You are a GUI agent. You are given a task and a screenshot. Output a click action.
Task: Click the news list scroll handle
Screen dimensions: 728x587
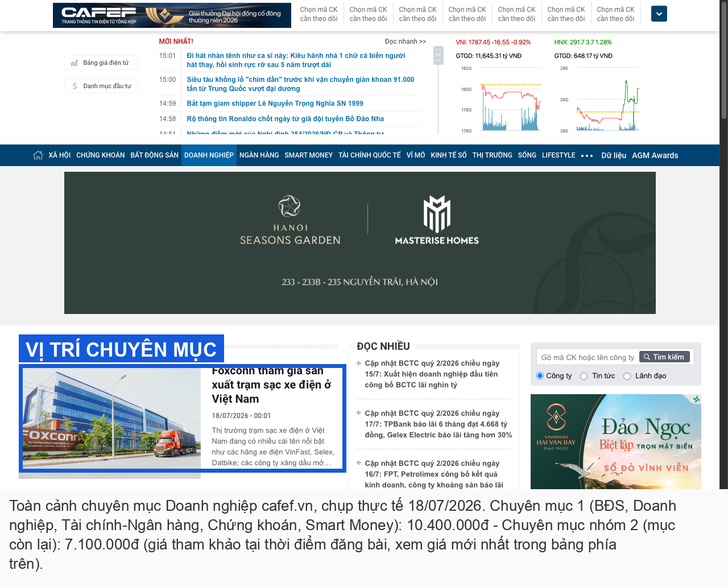[438, 56]
